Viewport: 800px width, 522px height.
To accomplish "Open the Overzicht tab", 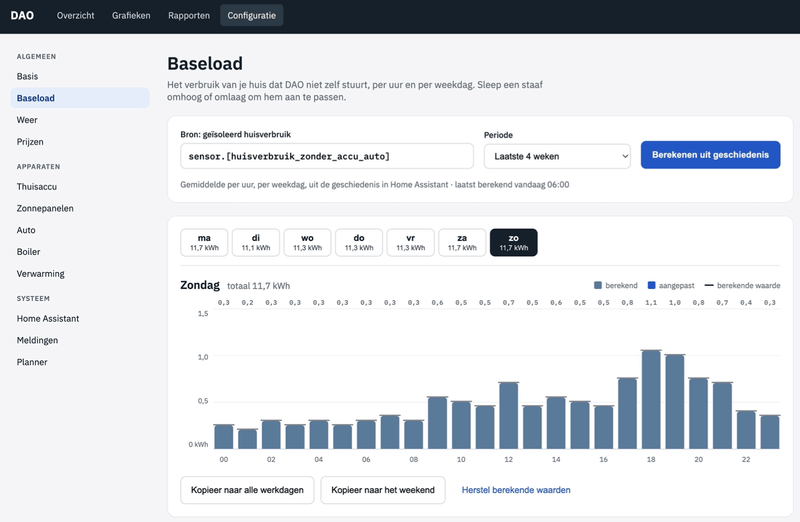I will (76, 15).
